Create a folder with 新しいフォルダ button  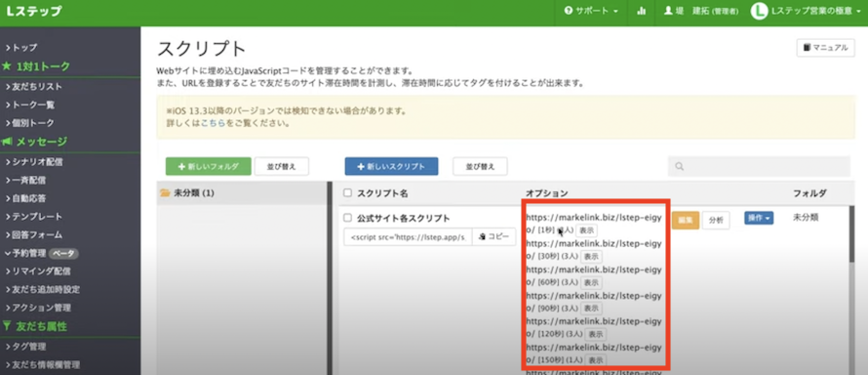tap(208, 166)
